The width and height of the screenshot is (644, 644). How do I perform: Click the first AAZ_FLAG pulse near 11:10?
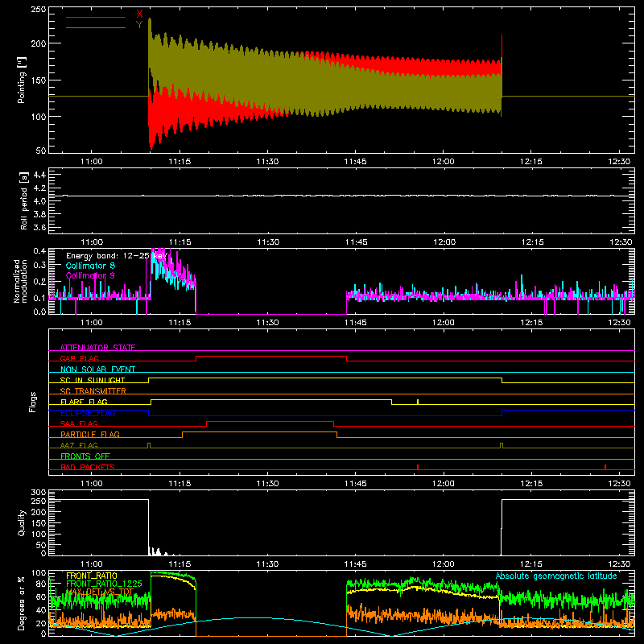click(149, 446)
